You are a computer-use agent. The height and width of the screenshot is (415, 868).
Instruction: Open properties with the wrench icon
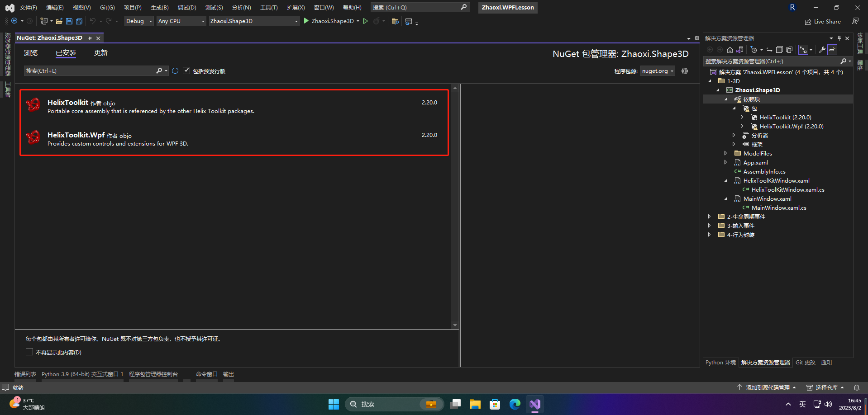click(822, 50)
